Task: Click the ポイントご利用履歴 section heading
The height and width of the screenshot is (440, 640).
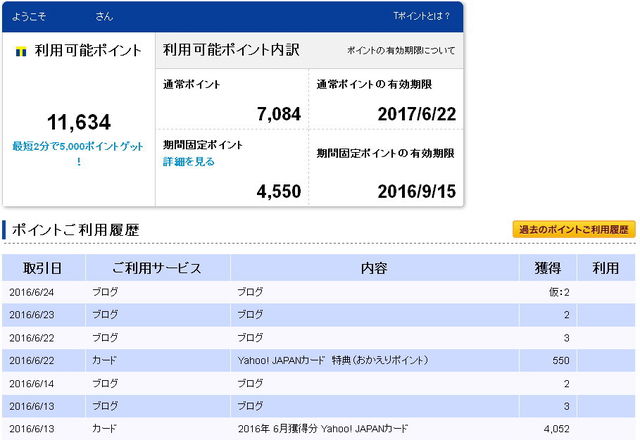Action: point(76,230)
